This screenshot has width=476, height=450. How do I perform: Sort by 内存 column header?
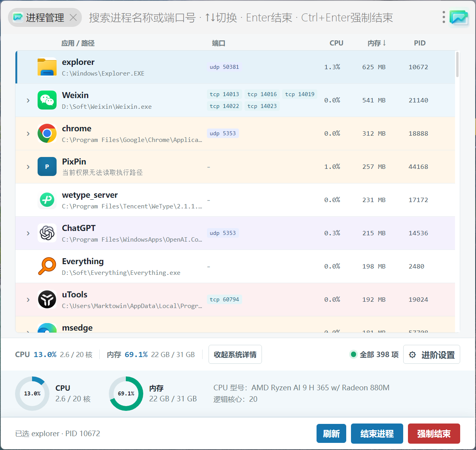pos(377,43)
